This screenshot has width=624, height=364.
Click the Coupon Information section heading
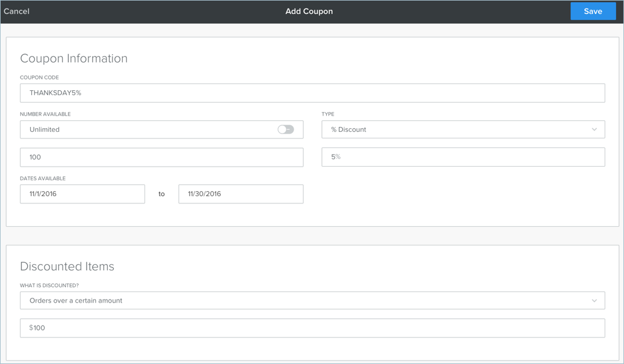(x=73, y=58)
